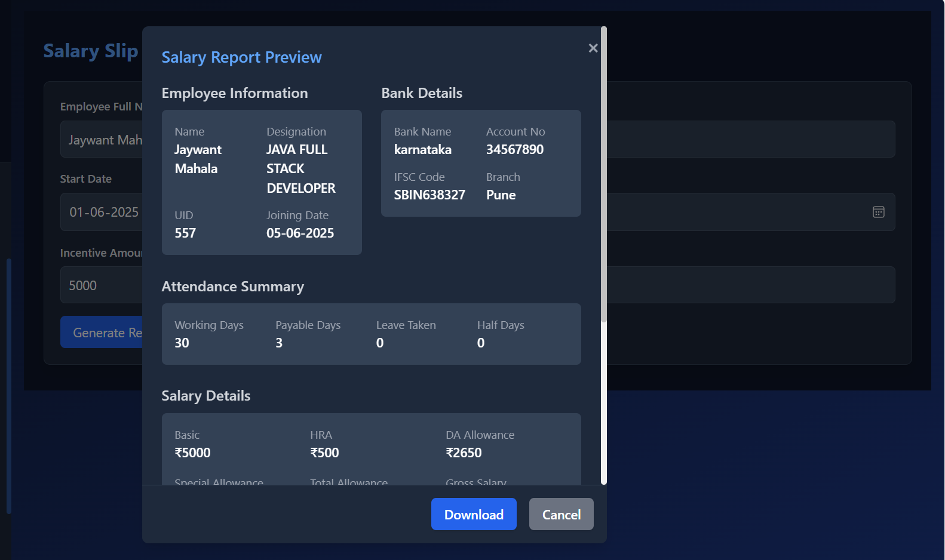This screenshot has height=560, width=945.
Task: Select the Employee Information heading
Action: pos(235,93)
